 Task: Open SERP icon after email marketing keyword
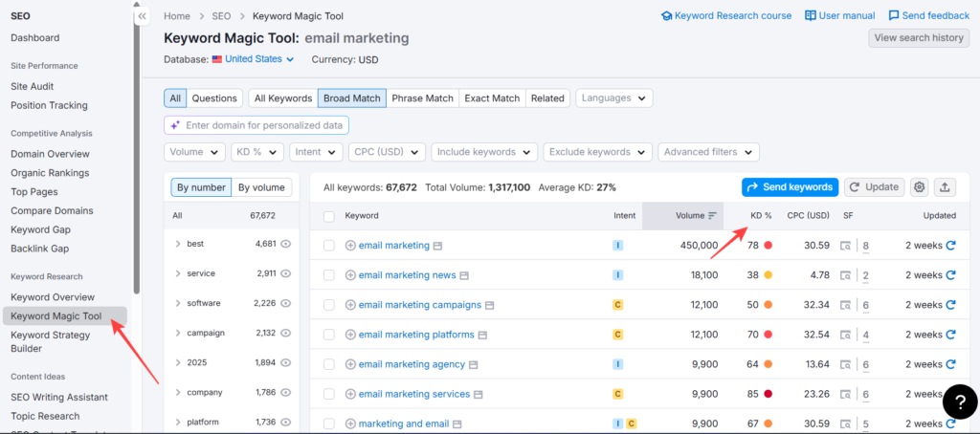coord(437,246)
